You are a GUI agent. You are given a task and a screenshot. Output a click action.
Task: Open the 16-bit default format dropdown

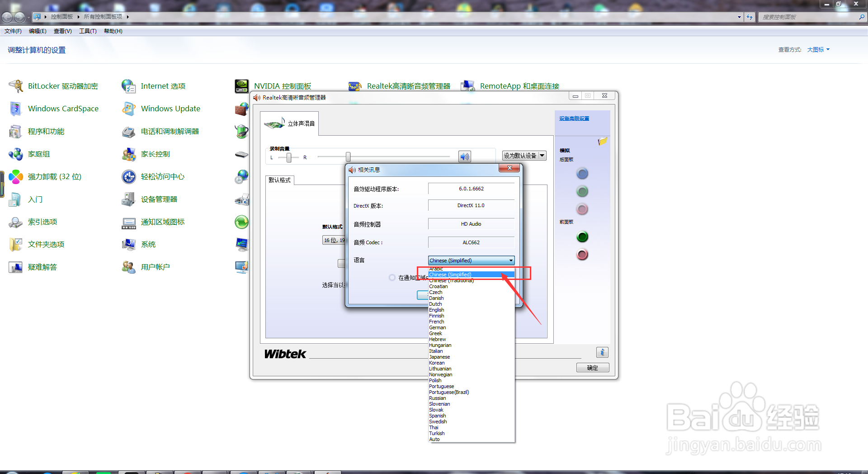(x=334, y=240)
